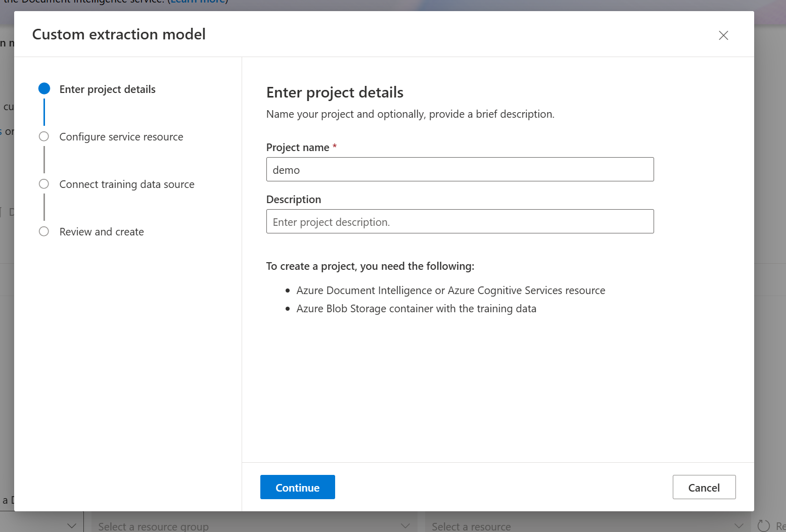The image size is (786, 532).
Task: Go to Configure service resource step label
Action: 121,137
